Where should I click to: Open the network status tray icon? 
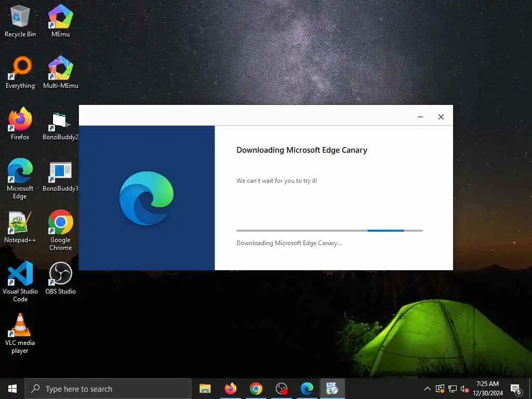tap(453, 389)
